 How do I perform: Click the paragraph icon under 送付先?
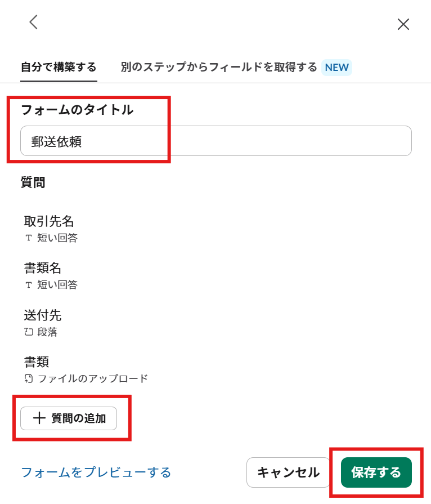pyautogui.click(x=29, y=332)
